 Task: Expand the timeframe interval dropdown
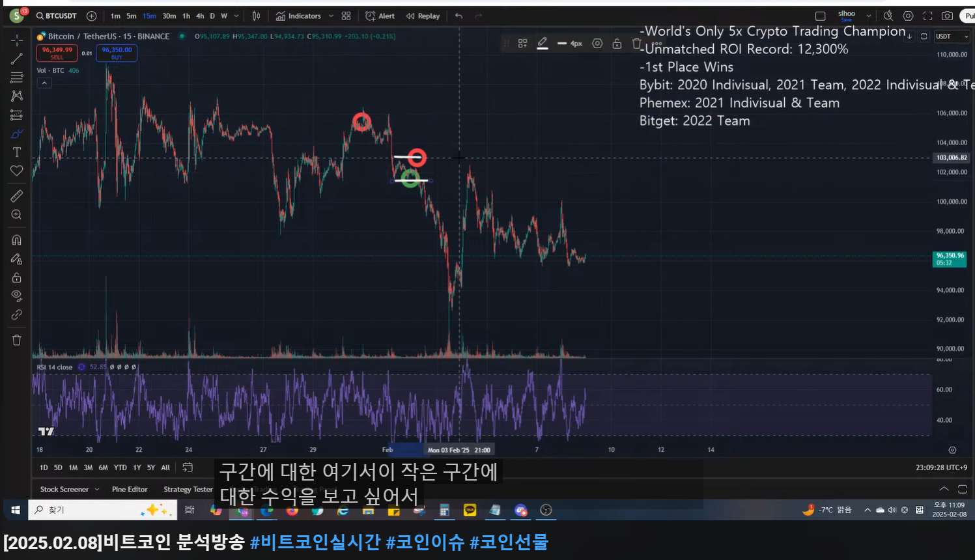[236, 16]
